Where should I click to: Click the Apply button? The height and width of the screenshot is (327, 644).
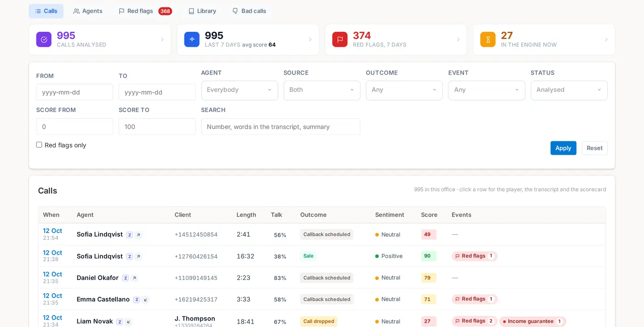click(x=563, y=148)
